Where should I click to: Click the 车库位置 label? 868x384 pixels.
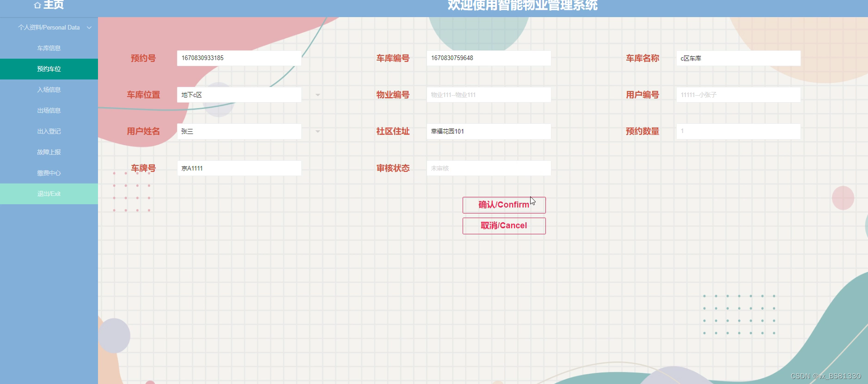[143, 95]
